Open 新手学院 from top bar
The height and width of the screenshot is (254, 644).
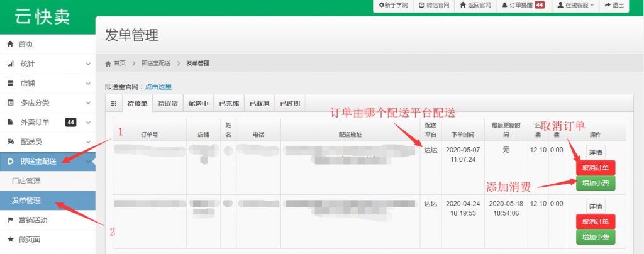tap(393, 5)
